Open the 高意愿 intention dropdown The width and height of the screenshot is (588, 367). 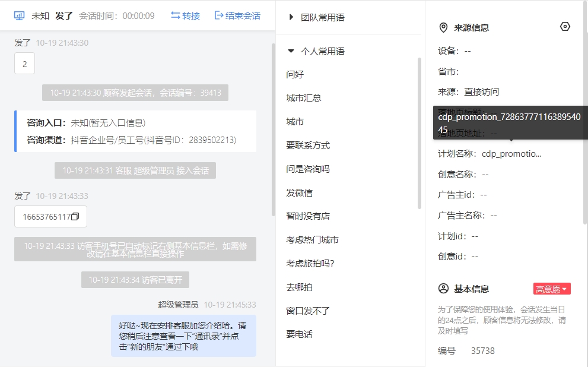[552, 289]
